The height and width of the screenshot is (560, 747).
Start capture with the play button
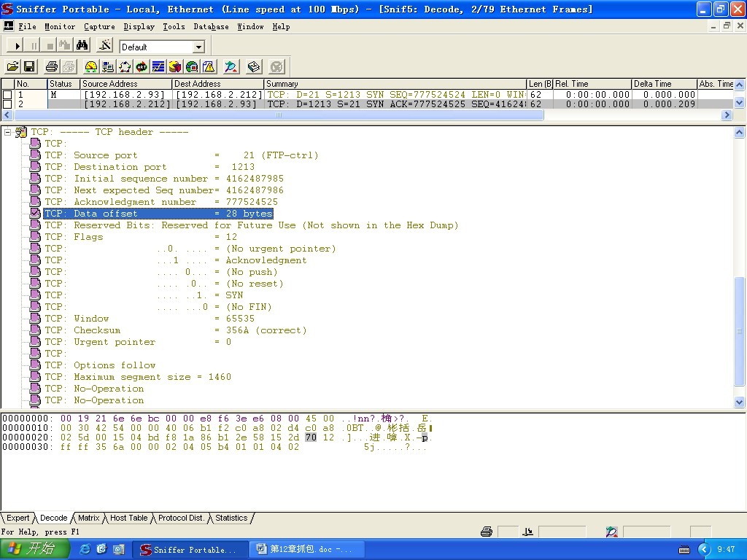tap(17, 46)
